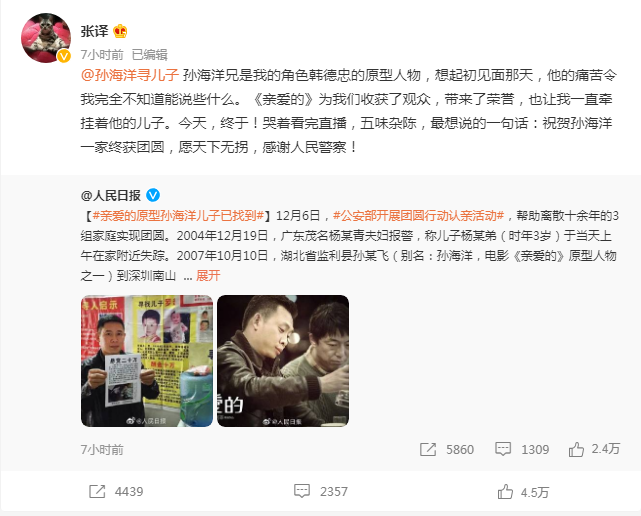The width and height of the screenshot is (641, 516).
Task: Open hashtag #亲爱的原型孙海洋儿子已找到#
Action: (x=178, y=215)
